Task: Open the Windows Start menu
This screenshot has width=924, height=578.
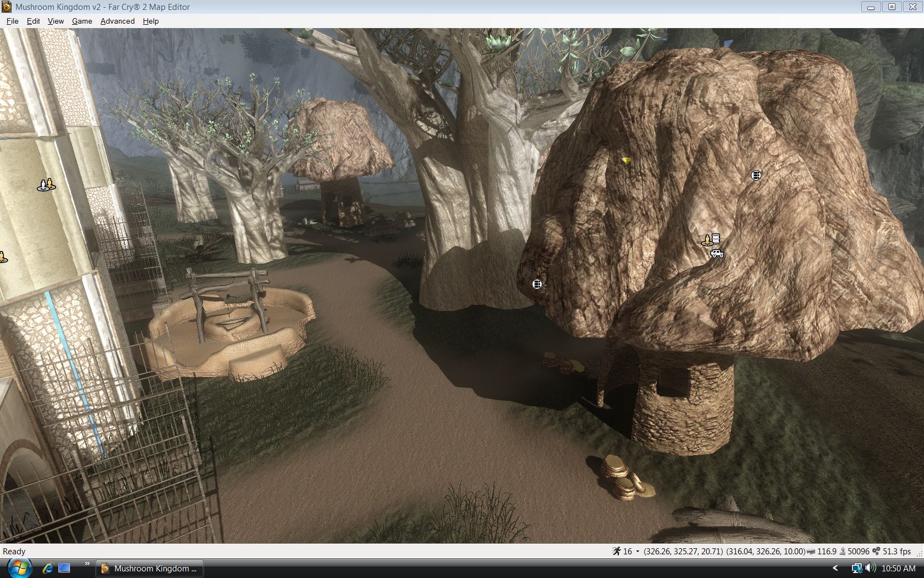Action: coord(19,568)
